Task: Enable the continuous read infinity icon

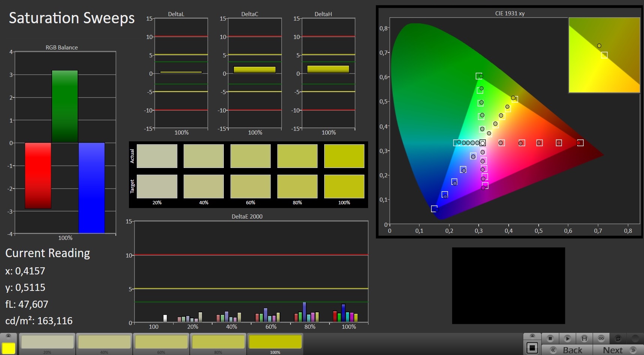Action: click(x=601, y=338)
